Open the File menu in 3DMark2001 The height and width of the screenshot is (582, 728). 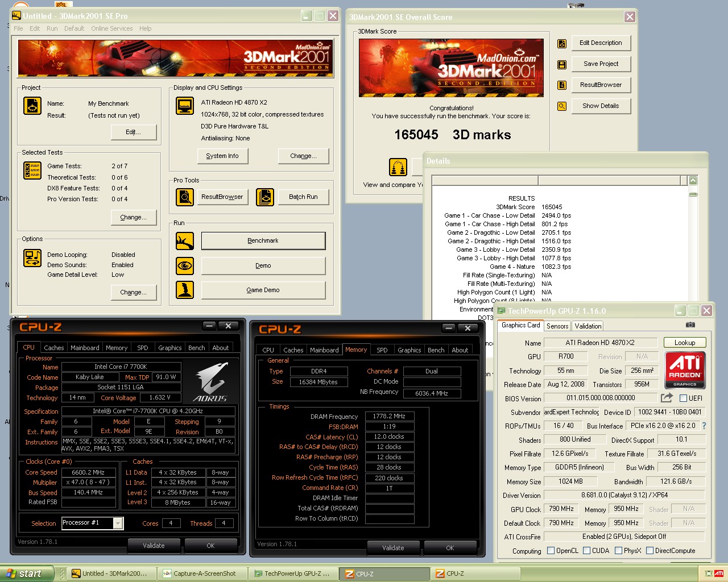tap(19, 28)
